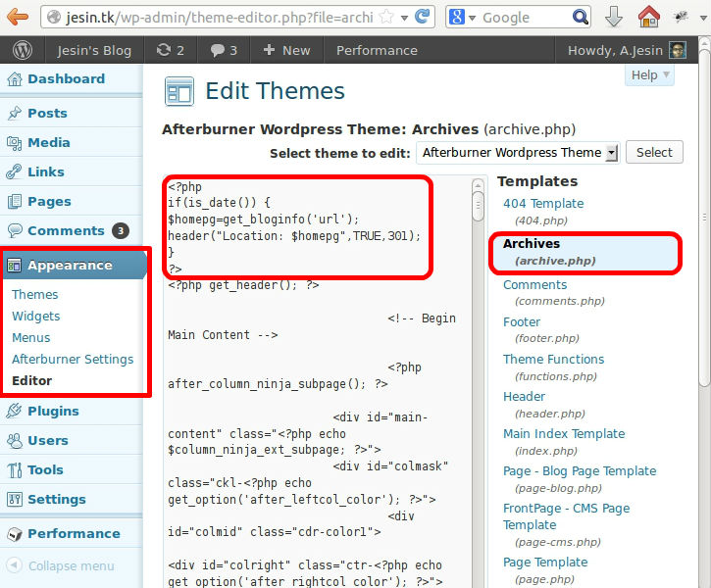Open the 404 Template file

coord(543,204)
